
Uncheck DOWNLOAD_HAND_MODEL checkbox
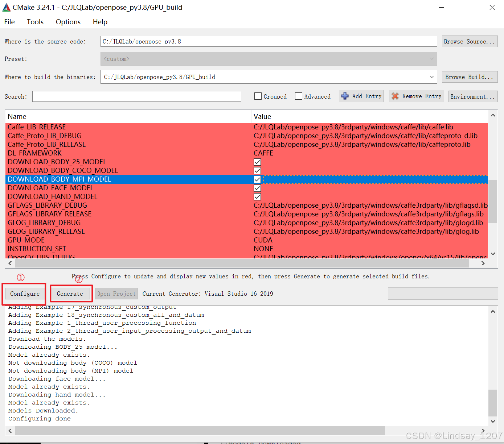click(x=257, y=197)
